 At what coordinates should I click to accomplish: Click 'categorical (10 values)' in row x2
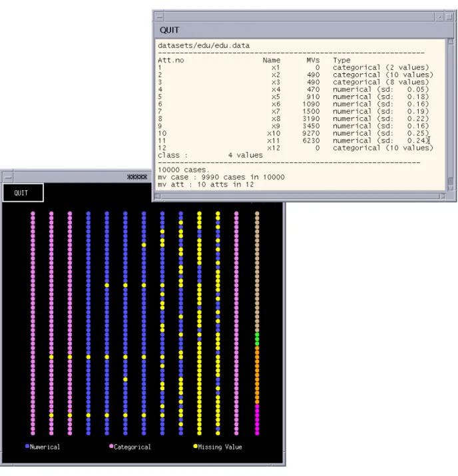pos(383,75)
